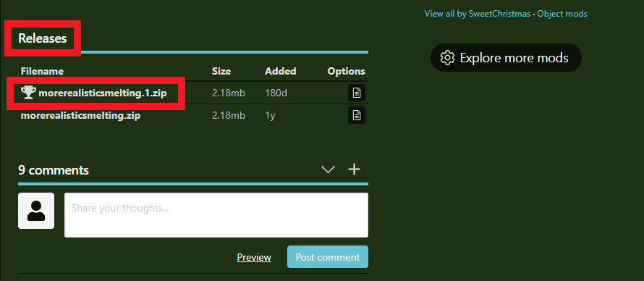Screen dimensions: 644x281
Task: Focus the Share your thoughts text box
Action: click(x=216, y=215)
